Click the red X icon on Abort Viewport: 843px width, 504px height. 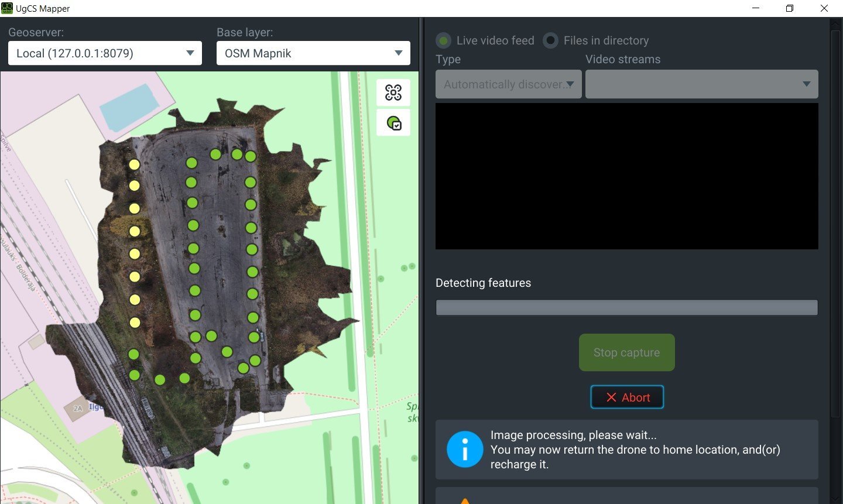[611, 397]
